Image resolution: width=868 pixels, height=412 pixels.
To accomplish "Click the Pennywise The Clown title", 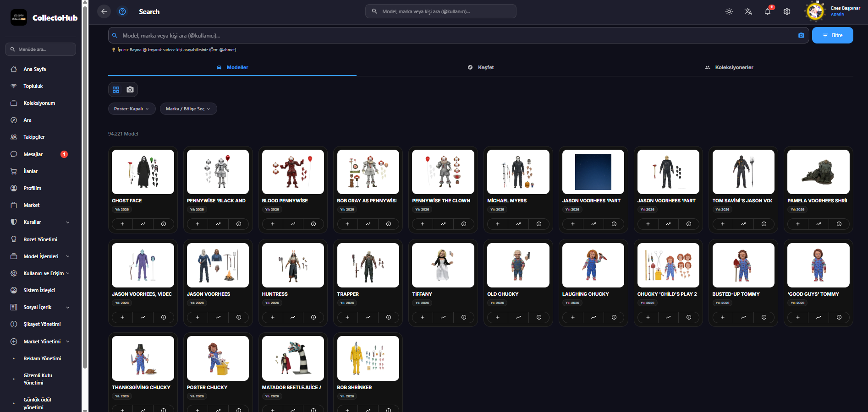I will 441,201.
